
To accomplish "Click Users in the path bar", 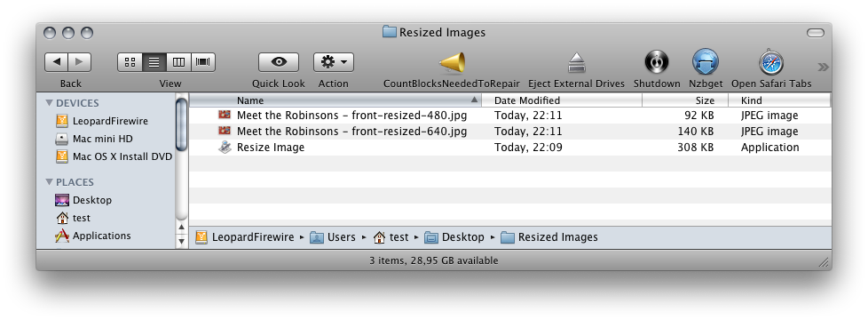I will click(x=333, y=237).
